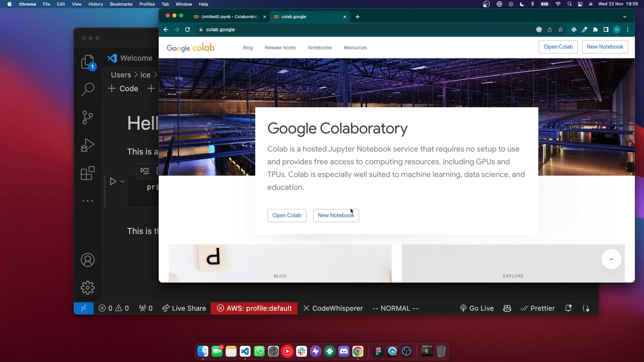Open the Extensions view in the Activity Bar

tap(87, 173)
